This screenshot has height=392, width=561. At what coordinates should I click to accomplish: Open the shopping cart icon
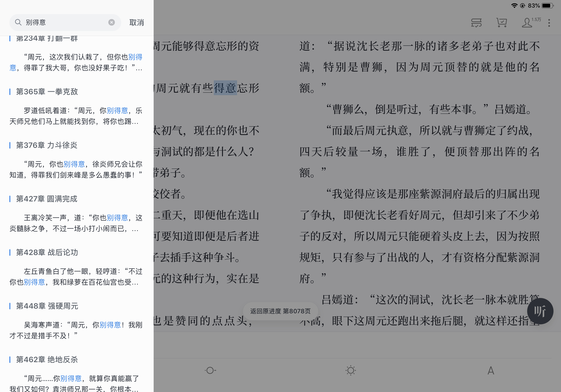click(x=502, y=23)
